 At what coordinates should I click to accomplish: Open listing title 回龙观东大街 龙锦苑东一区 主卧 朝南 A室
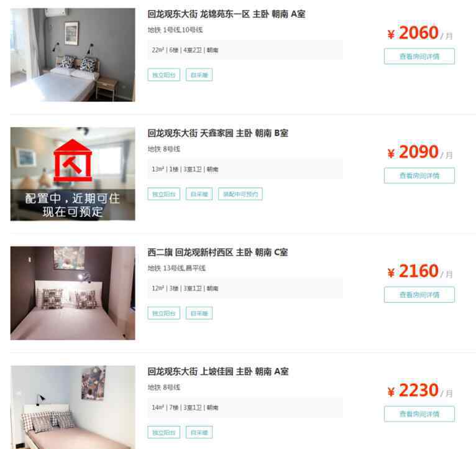click(226, 14)
